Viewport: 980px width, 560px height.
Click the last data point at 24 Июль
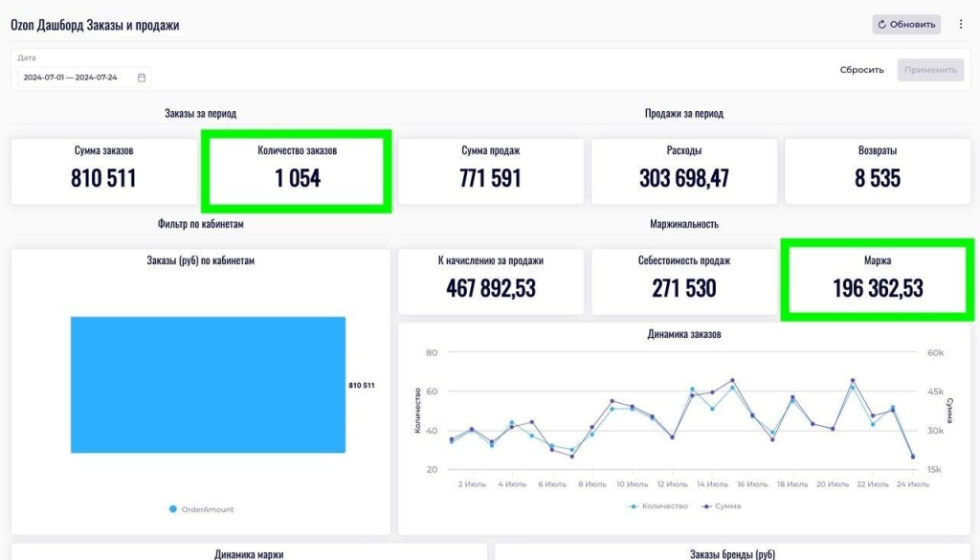coord(912,457)
